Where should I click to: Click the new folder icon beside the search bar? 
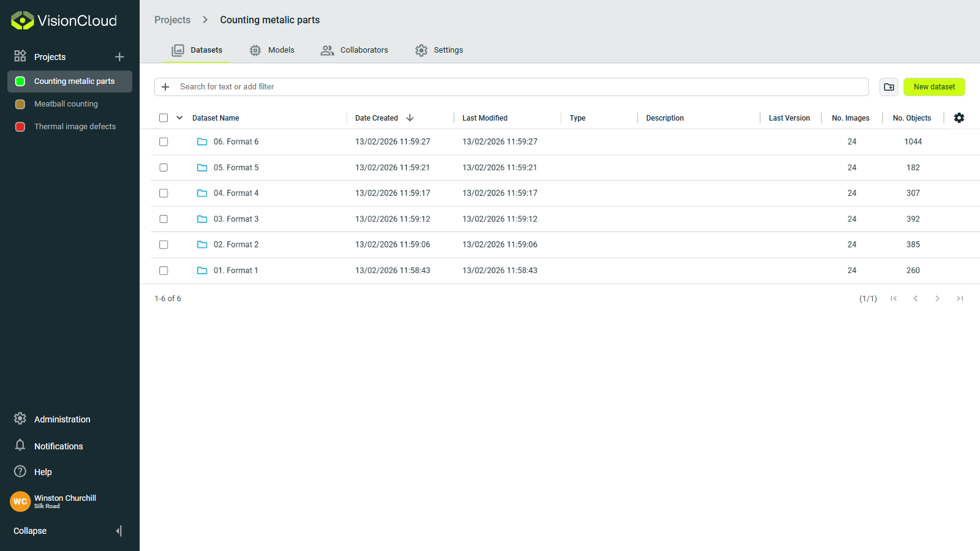click(889, 86)
